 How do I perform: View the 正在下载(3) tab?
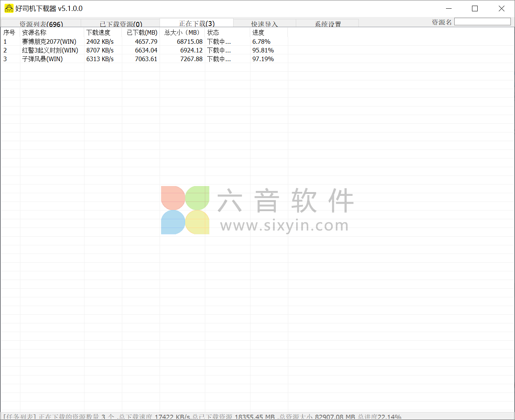point(196,23)
